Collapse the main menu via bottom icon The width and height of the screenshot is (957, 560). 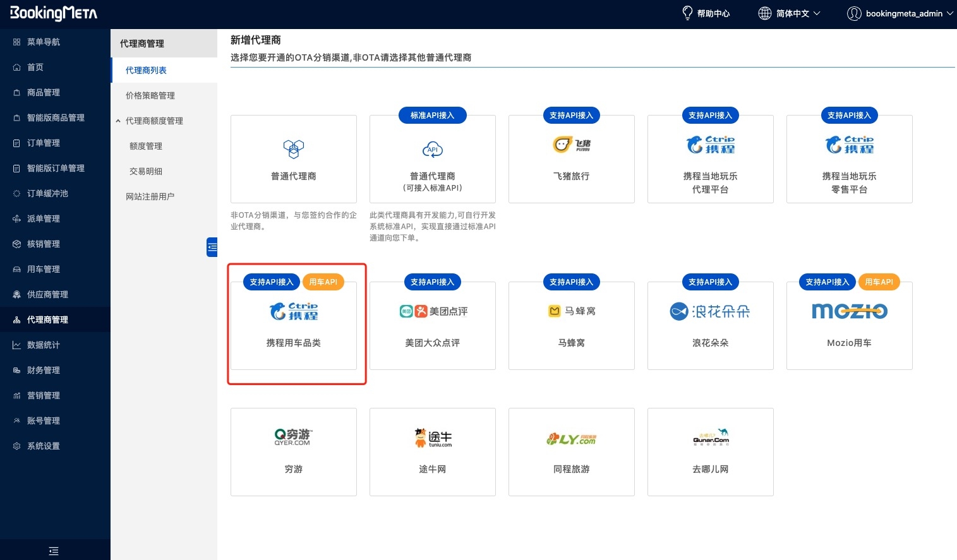[x=54, y=551]
